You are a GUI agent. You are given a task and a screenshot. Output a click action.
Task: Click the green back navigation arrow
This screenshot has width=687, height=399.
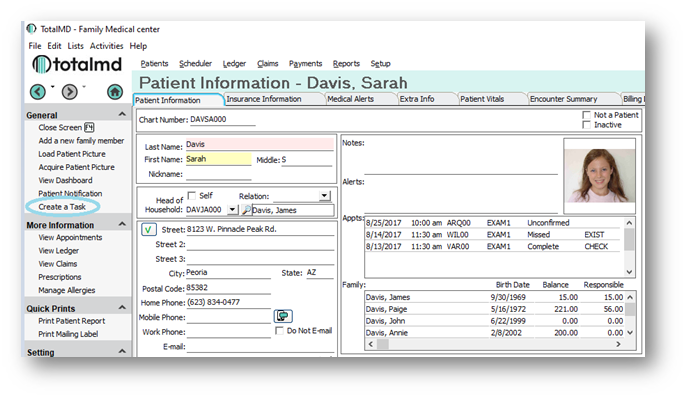point(38,92)
